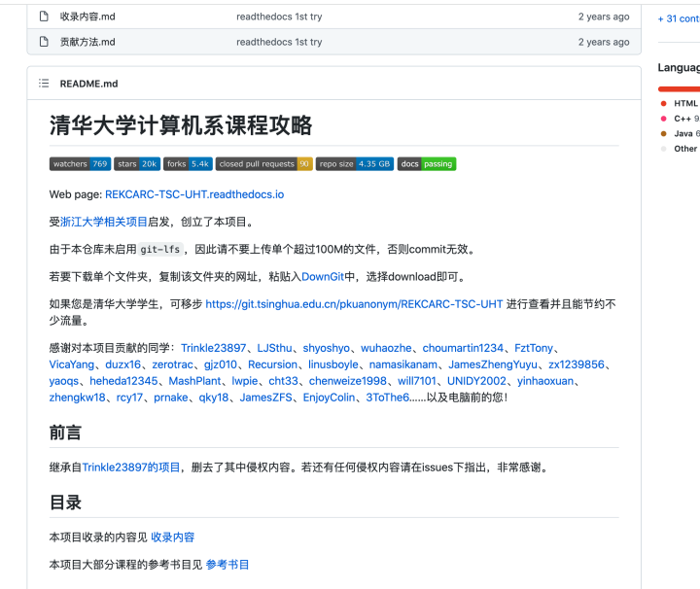Open contributor 3ToThe6's profile
Image resolution: width=700 pixels, height=589 pixels.
pyautogui.click(x=388, y=398)
